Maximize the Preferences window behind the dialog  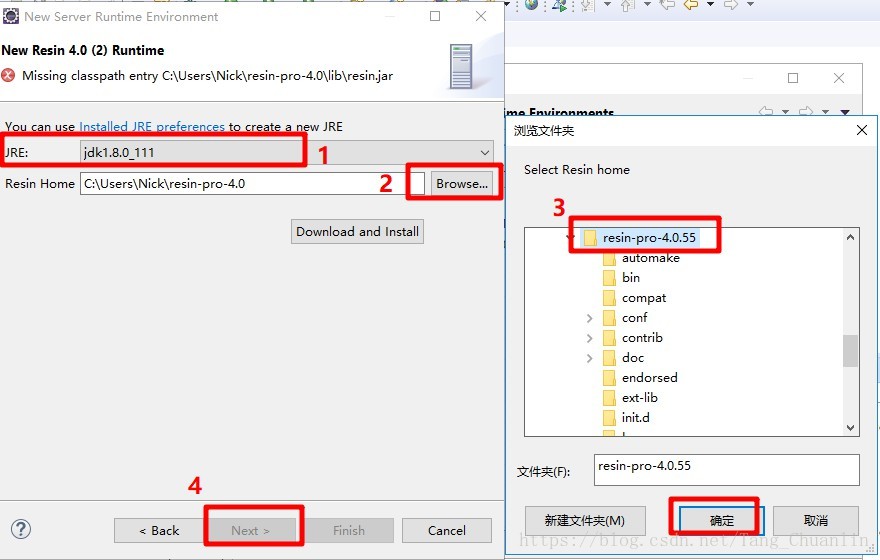793,78
